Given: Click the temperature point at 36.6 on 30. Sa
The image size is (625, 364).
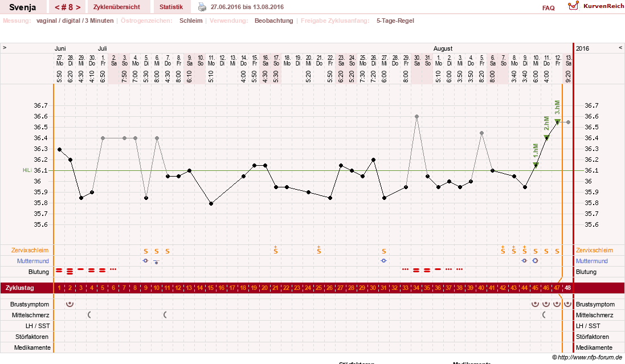Looking at the screenshot, I should click(x=416, y=116).
